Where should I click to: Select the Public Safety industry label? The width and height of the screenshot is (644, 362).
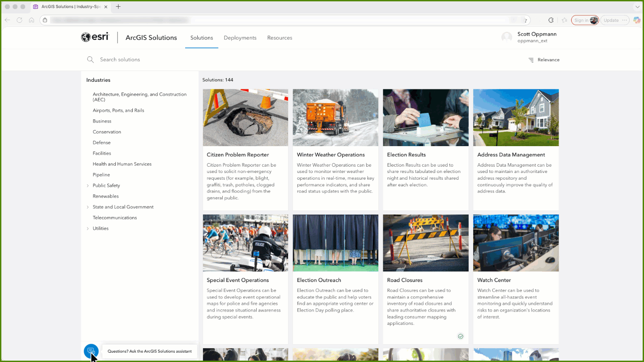106,185
